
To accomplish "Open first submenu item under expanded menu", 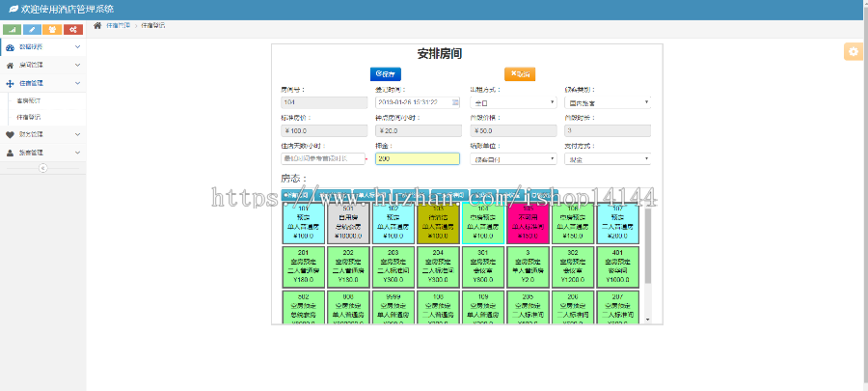I will [x=28, y=101].
